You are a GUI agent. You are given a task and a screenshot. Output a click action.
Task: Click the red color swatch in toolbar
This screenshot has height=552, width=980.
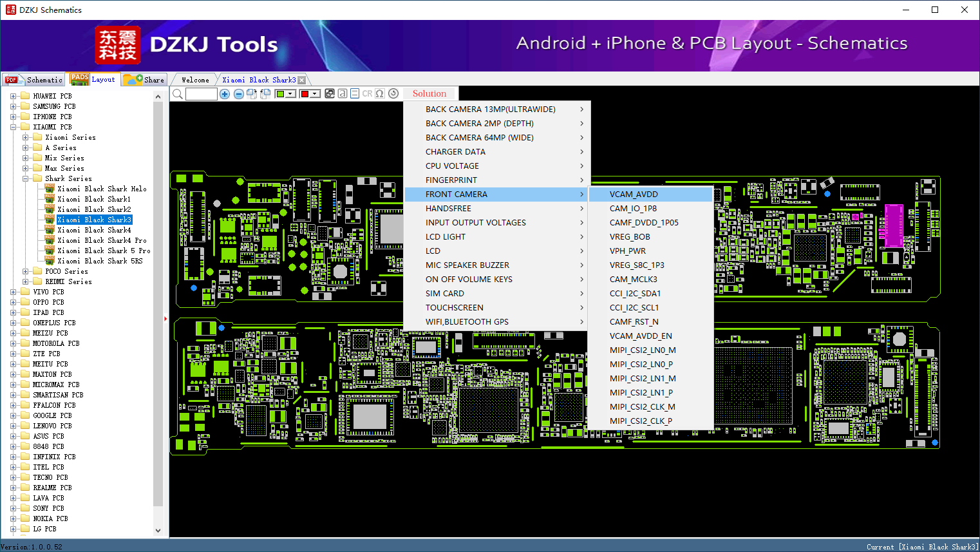pyautogui.click(x=305, y=94)
